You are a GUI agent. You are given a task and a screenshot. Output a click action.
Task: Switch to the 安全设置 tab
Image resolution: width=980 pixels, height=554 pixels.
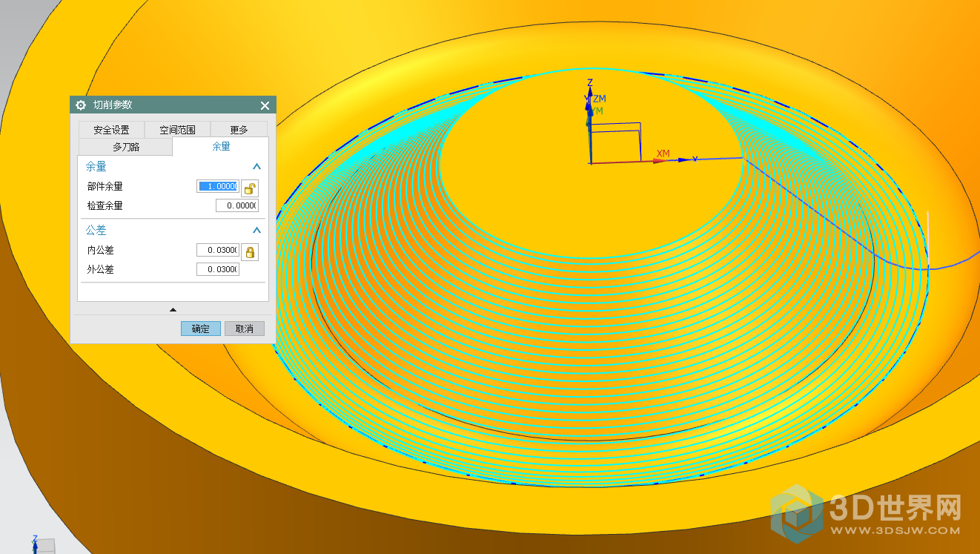tap(111, 130)
